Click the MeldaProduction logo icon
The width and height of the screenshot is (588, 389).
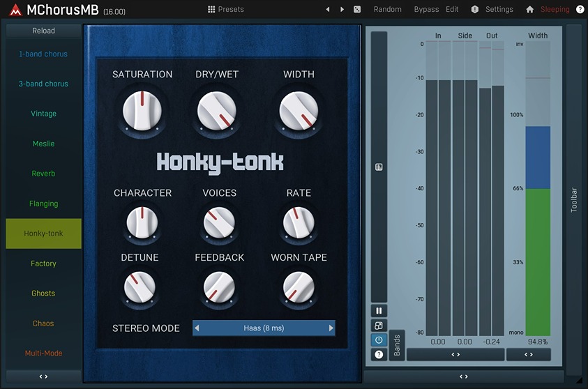[x=15, y=10]
